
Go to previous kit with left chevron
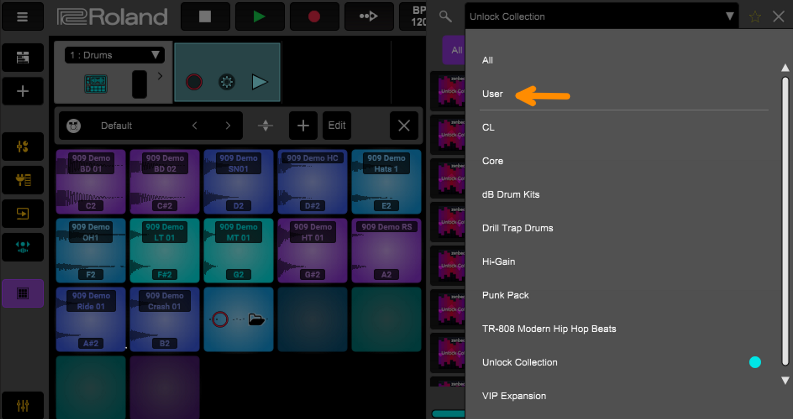(195, 125)
